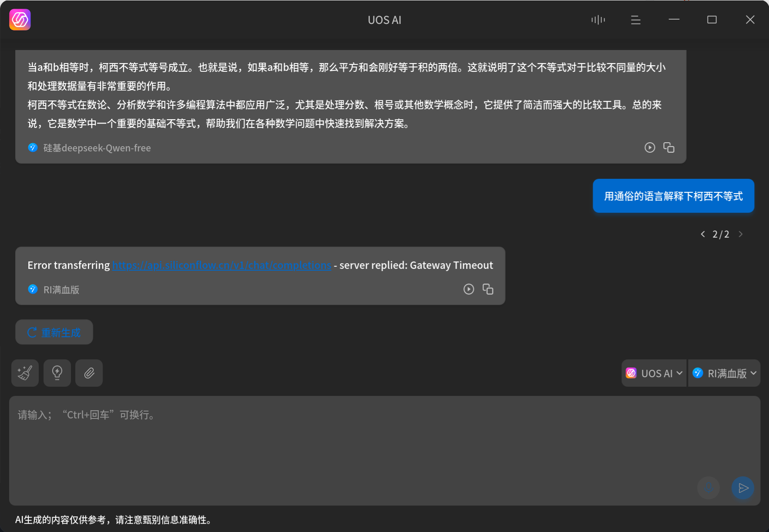The width and height of the screenshot is (769, 532).
Task: Open smart prompts via the lightbulb icon
Action: click(x=57, y=373)
